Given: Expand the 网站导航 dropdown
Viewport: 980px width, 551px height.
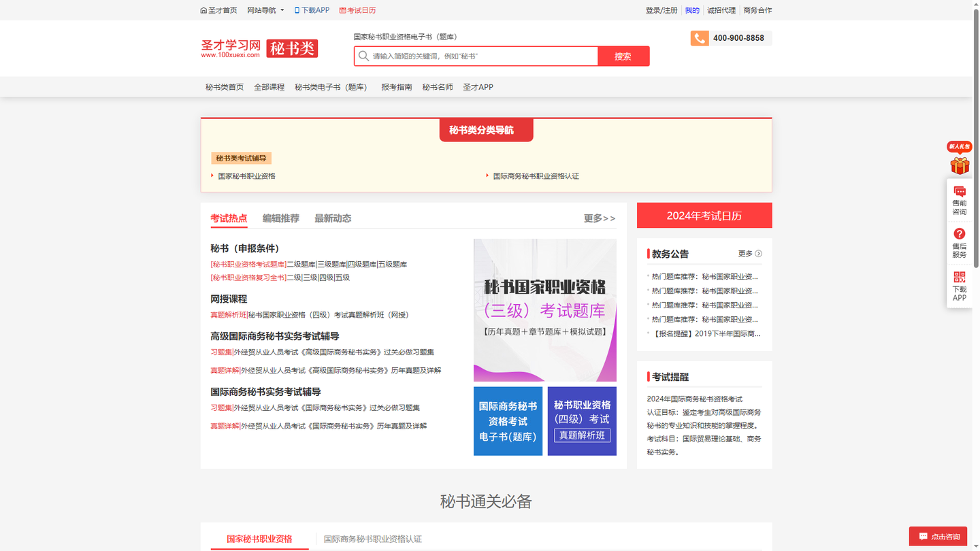Looking at the screenshot, I should pos(265,10).
